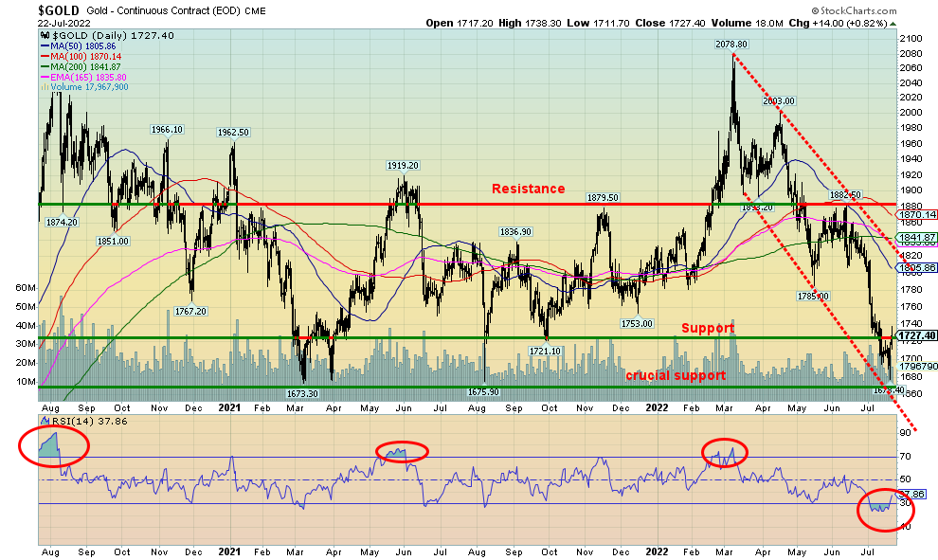The height and width of the screenshot is (560, 938).
Task: Select the MA(200) 1841.87 legend entry
Action: 87,66
